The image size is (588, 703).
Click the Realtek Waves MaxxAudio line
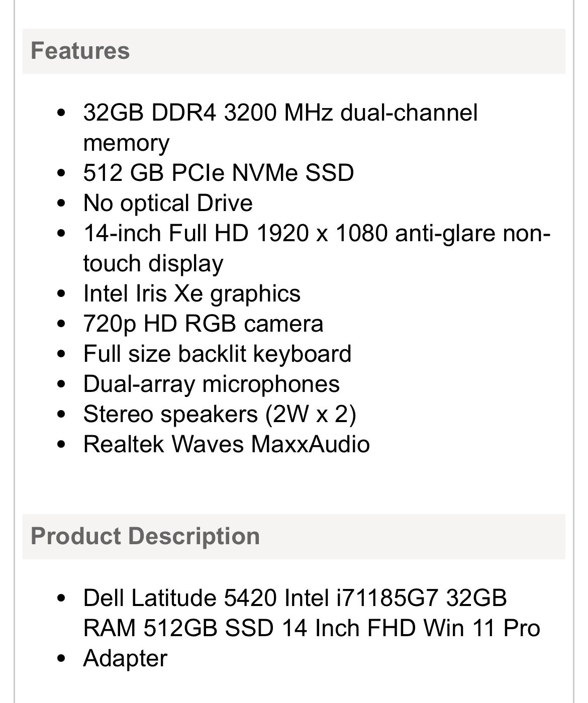coord(227,444)
